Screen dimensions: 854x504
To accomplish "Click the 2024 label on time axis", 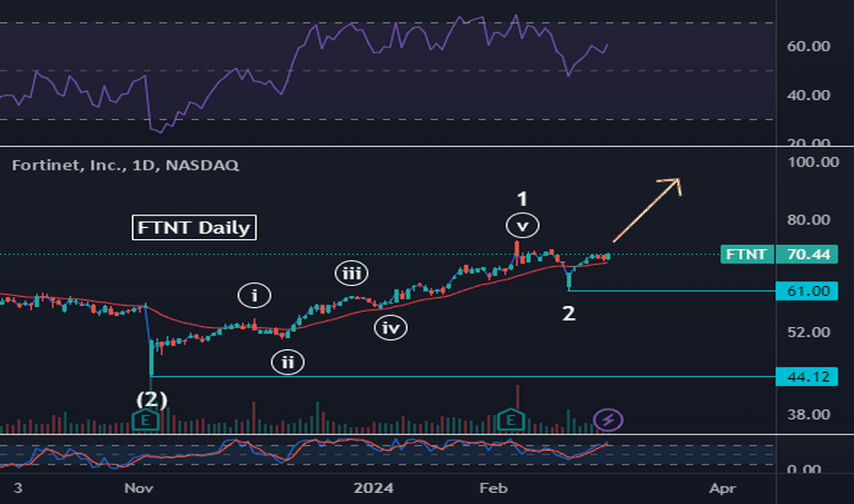I will pyautogui.click(x=373, y=488).
